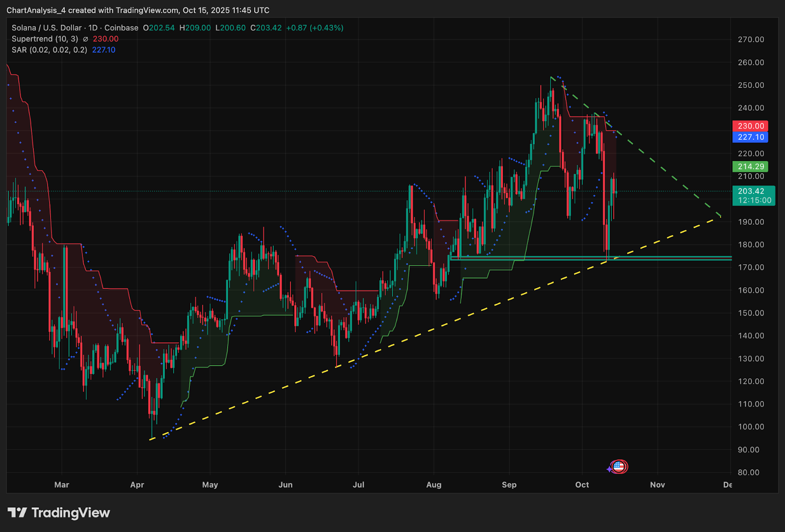785x532 pixels.
Task: Click the +0.87 (+0.43%) change value
Action: pyautogui.click(x=314, y=28)
